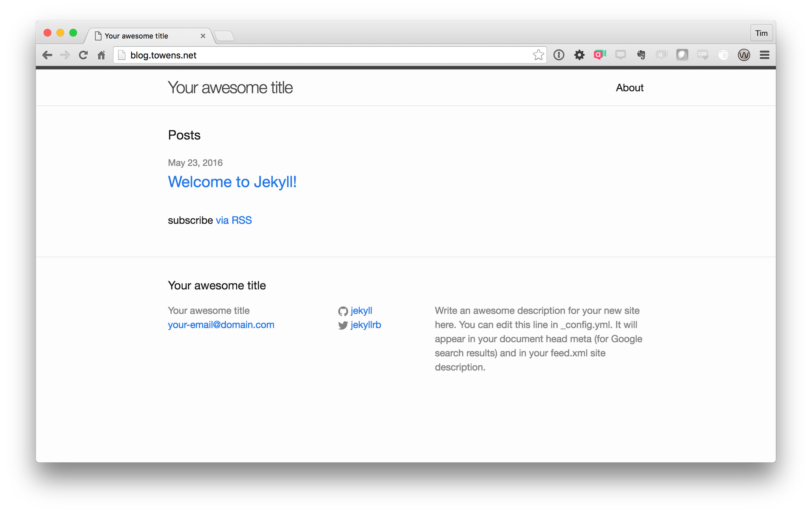Image resolution: width=812 pixels, height=514 pixels.
Task: Click the settings gear icon
Action: click(580, 54)
